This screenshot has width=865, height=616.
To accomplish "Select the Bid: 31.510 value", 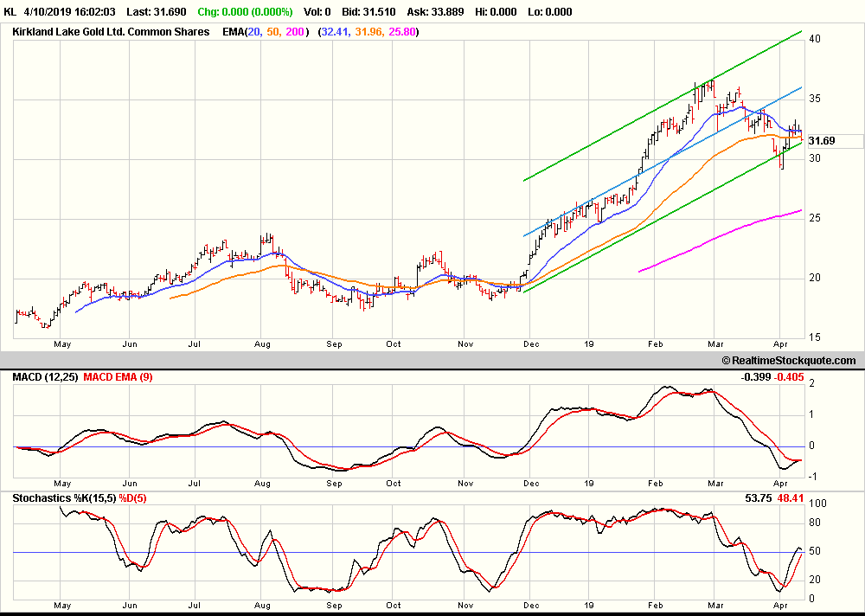I will pos(368,11).
